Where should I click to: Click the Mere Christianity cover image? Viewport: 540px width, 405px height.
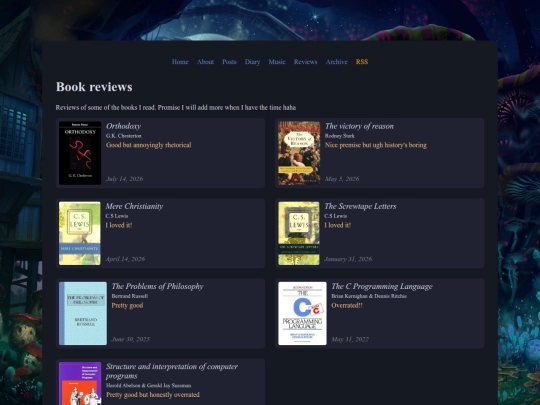(x=80, y=233)
